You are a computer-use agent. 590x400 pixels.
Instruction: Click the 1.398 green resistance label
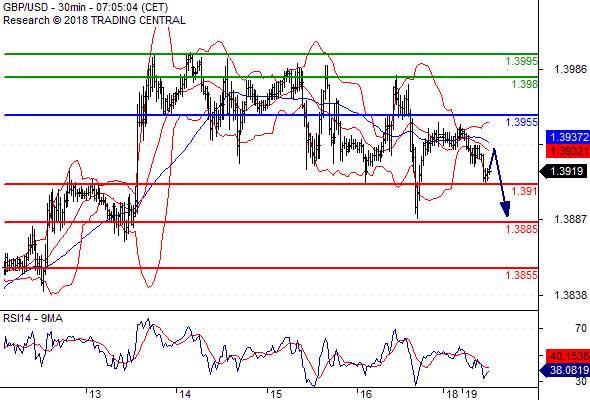[524, 84]
